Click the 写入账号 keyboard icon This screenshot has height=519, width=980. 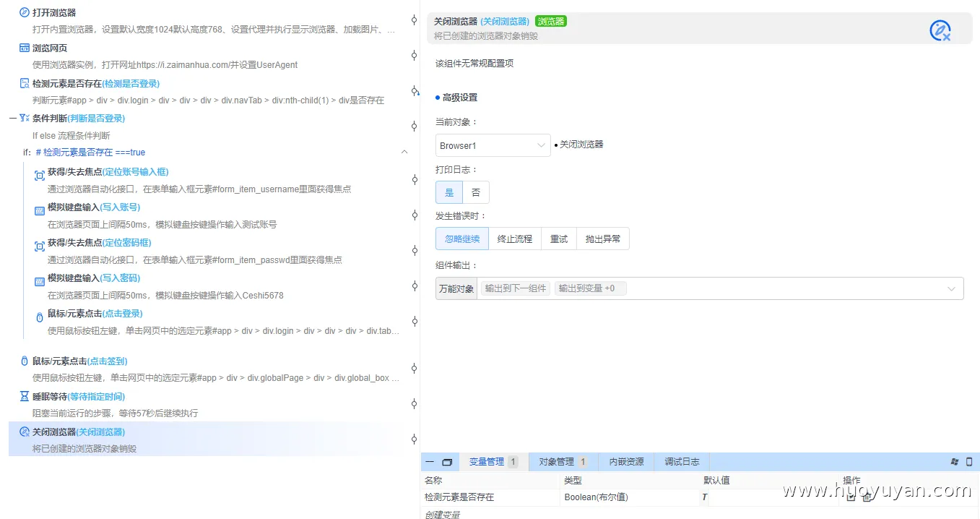(x=40, y=211)
